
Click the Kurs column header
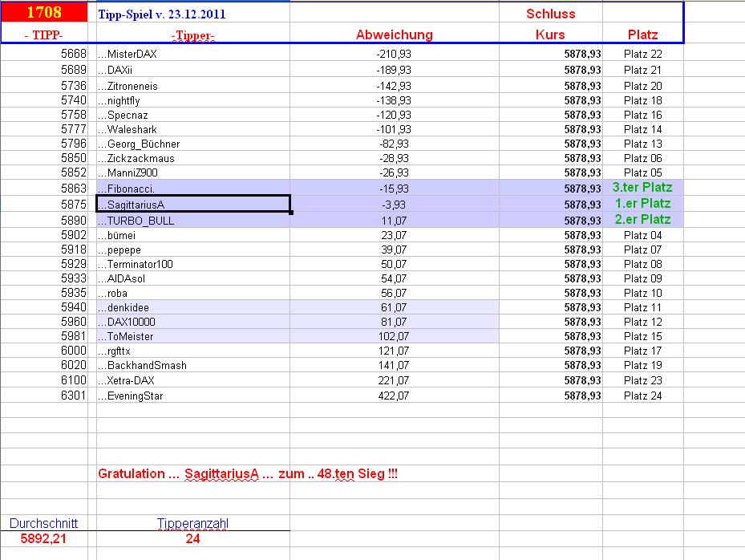(x=549, y=35)
